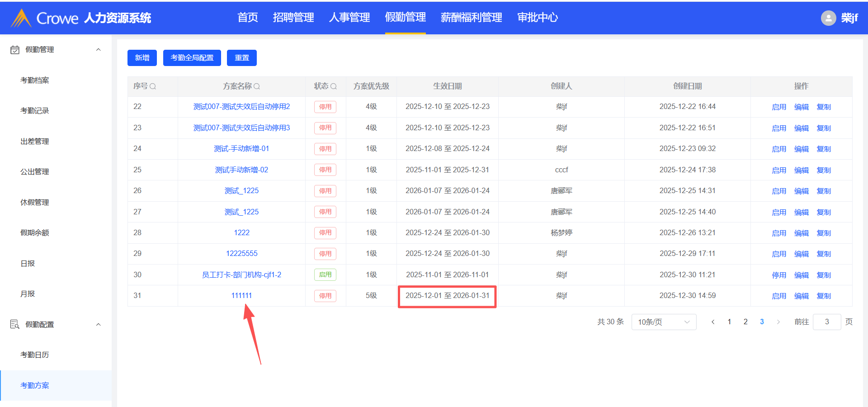Viewport: 868px width, 407px height.
Task: Open plan 111111
Action: click(x=242, y=296)
